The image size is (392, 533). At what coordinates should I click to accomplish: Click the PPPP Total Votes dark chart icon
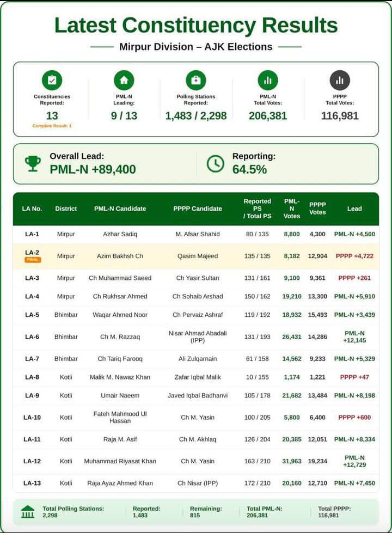pos(340,80)
